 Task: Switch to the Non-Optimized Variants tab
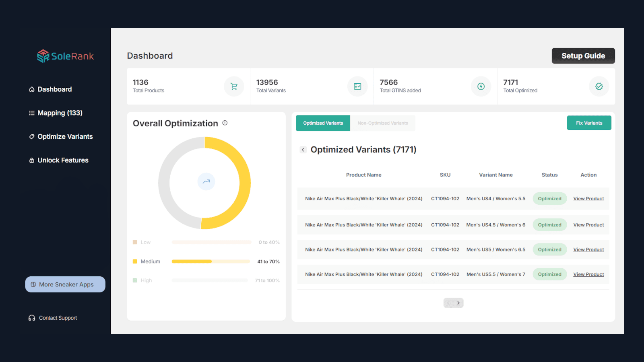pyautogui.click(x=383, y=123)
